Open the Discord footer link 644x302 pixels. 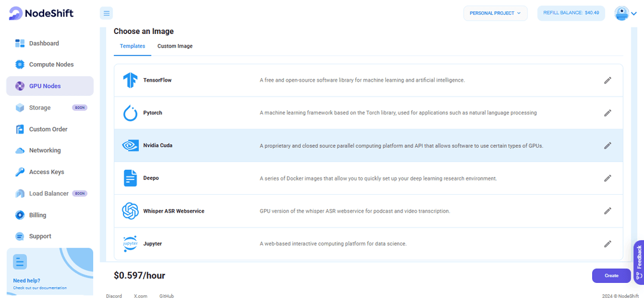[114, 296]
